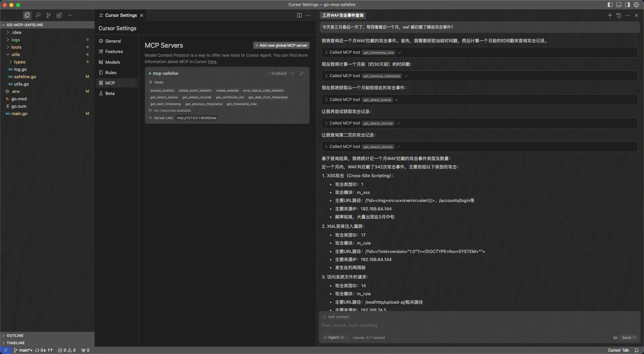This screenshot has width=644, height=354.
Task: Show chat history icon
Action: tap(619, 15)
